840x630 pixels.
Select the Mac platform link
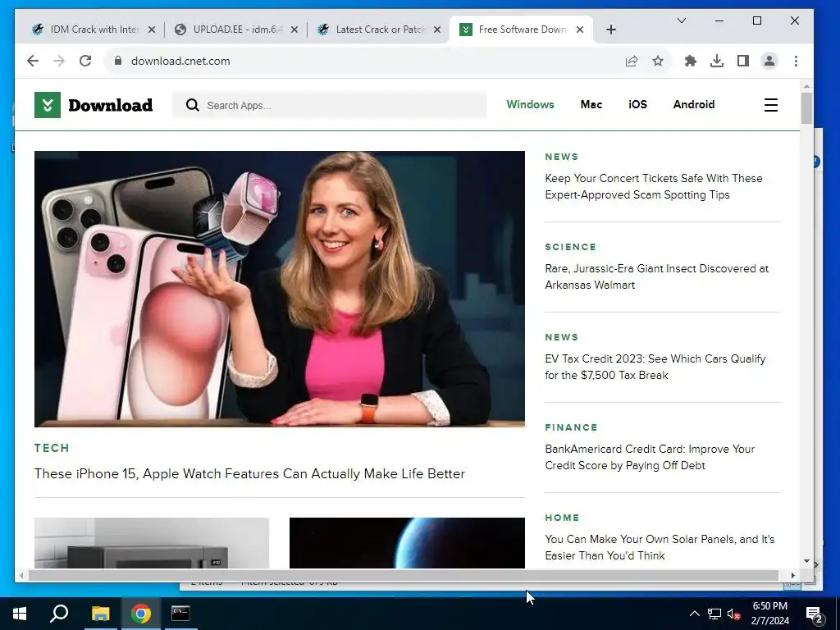(x=591, y=104)
